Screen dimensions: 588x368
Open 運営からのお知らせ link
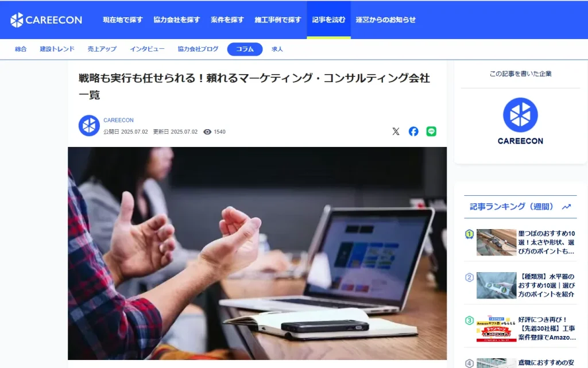click(x=385, y=20)
